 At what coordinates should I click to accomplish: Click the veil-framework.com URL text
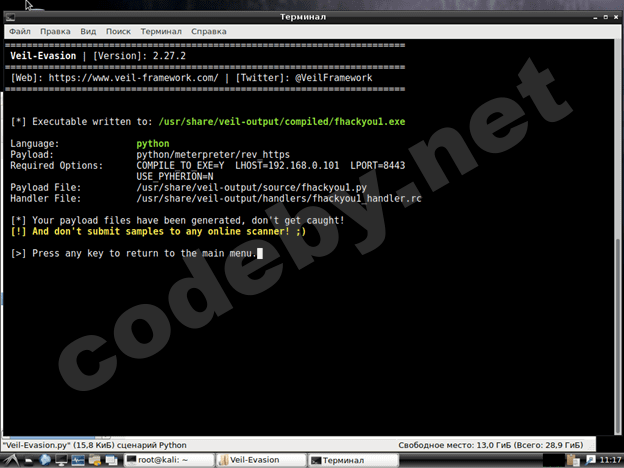[133, 78]
